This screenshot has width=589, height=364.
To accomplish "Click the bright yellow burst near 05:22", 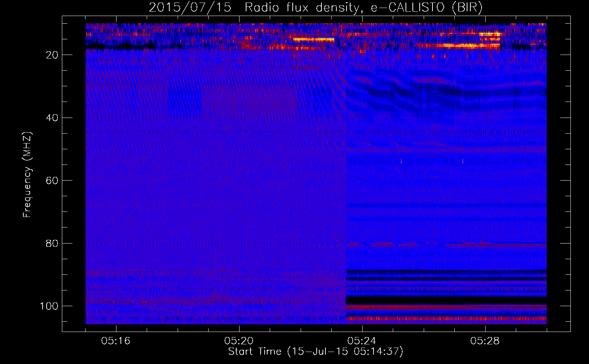I will pyautogui.click(x=313, y=39).
